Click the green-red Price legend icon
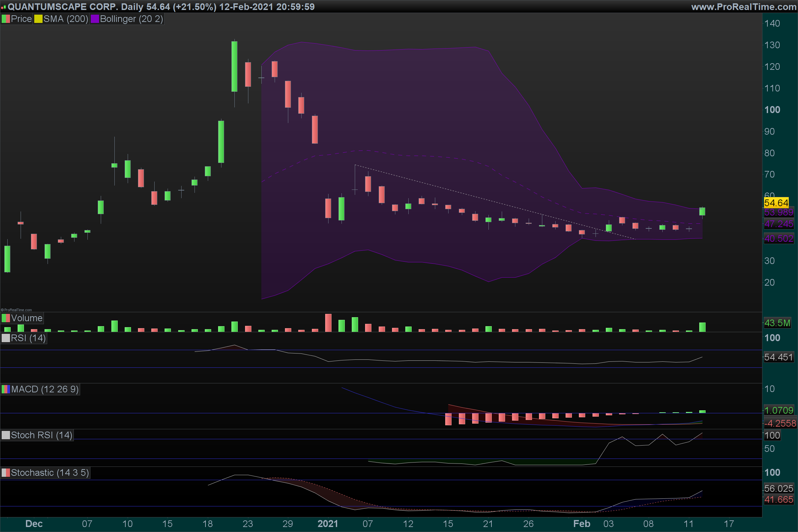The height and width of the screenshot is (532, 798). [x=6, y=19]
